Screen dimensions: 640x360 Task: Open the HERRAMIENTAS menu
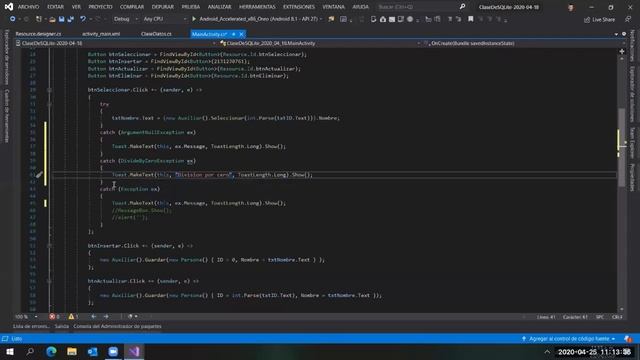coord(257,7)
